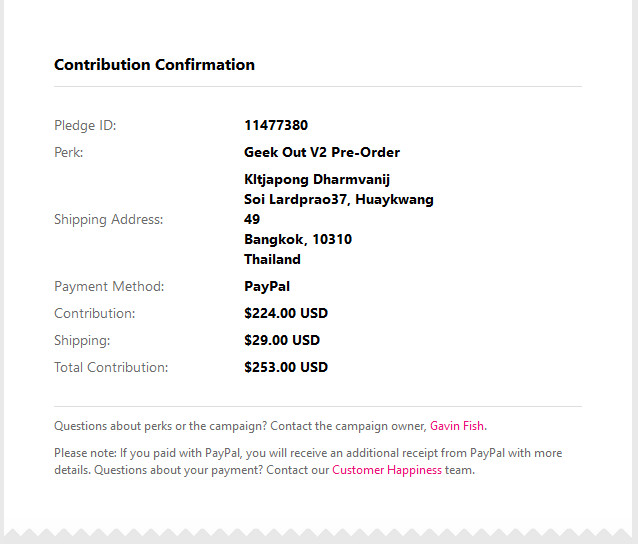638x544 pixels.
Task: Click the Bangkok, 10310 address line
Action: point(298,240)
